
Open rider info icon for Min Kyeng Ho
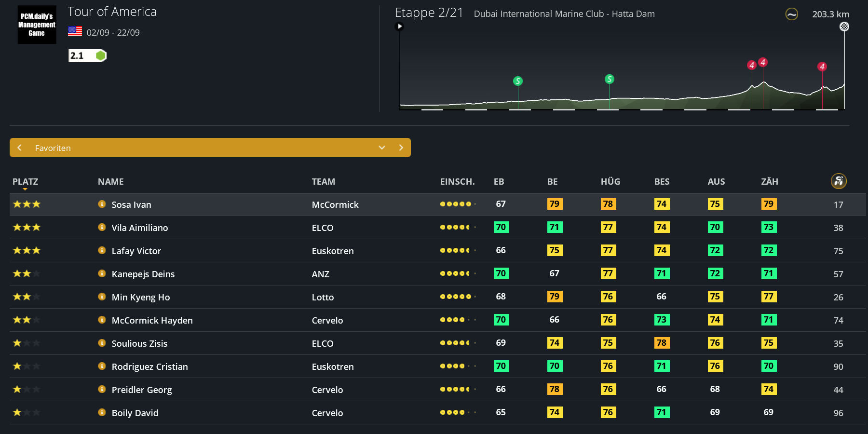click(x=102, y=297)
